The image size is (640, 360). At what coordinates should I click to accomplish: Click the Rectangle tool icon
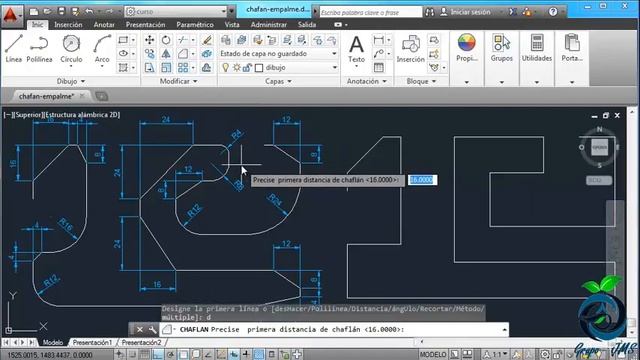pyautogui.click(x=123, y=40)
